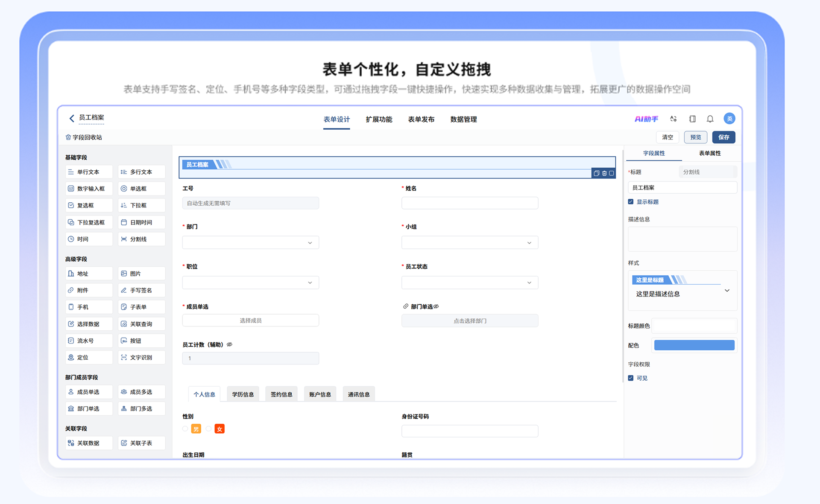Select the 定位 field

(89, 357)
